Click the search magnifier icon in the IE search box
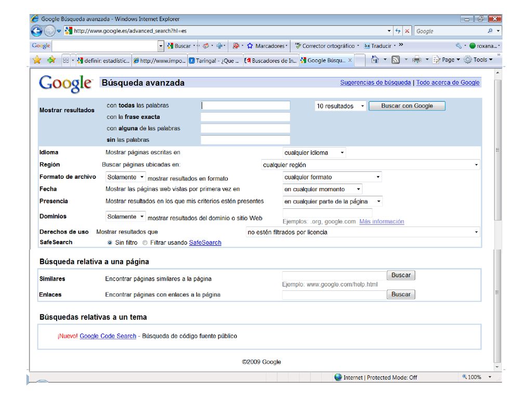The height and width of the screenshot is (399, 532). pyautogui.click(x=490, y=31)
